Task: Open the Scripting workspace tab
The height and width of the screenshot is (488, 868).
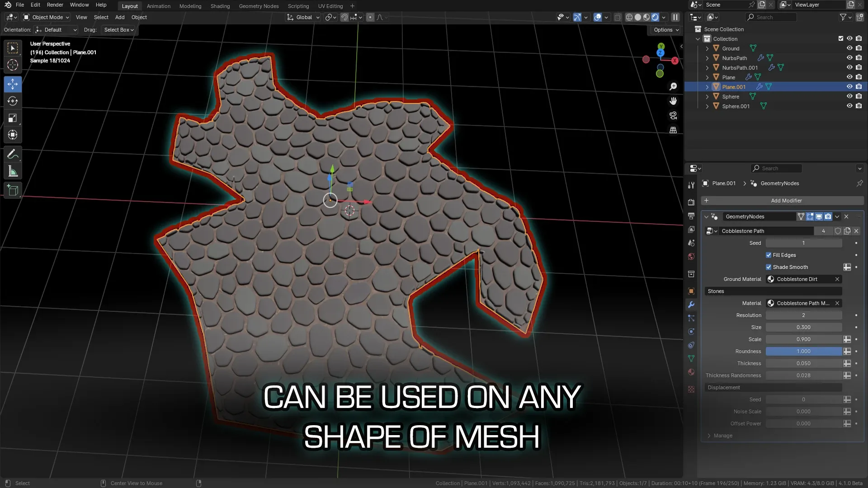Action: 297,6
